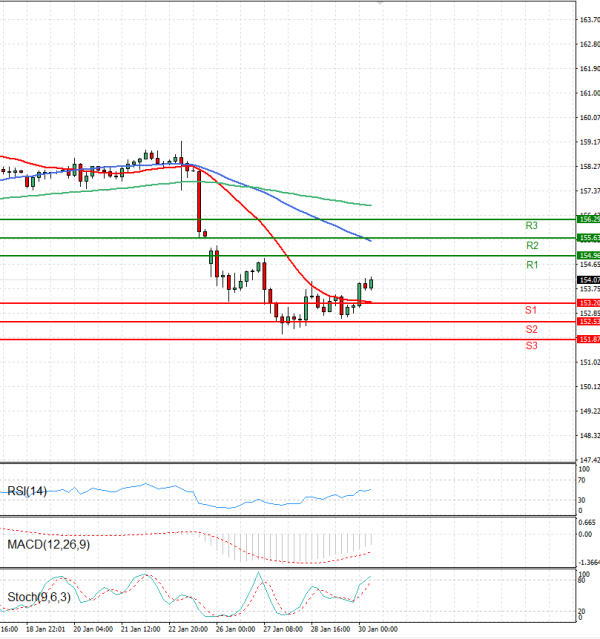
Task: Click the 160.07 price axis label
Action: (x=589, y=118)
